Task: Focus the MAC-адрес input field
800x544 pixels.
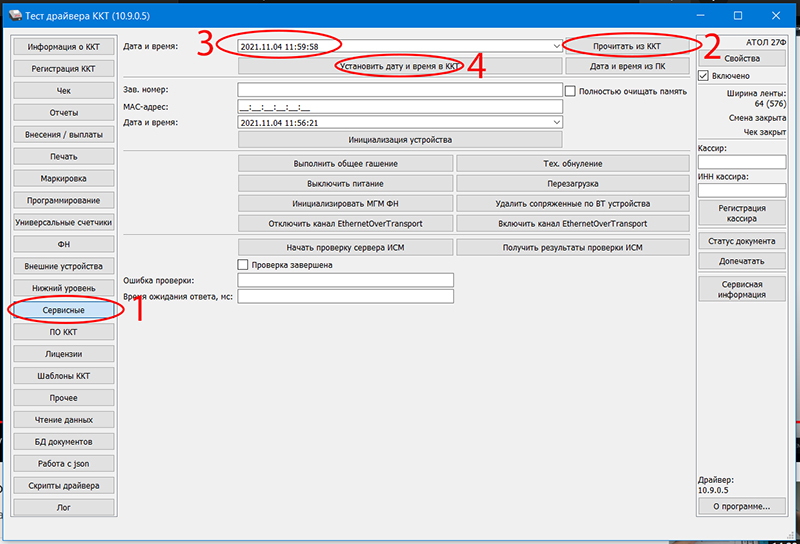Action: click(400, 106)
